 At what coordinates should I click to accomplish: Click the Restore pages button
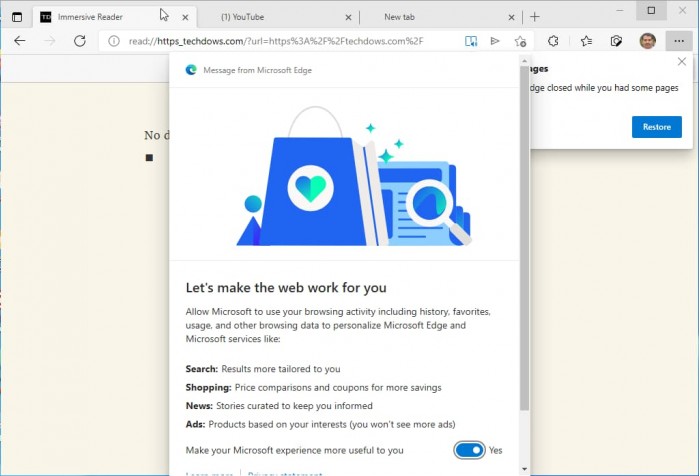(x=656, y=127)
